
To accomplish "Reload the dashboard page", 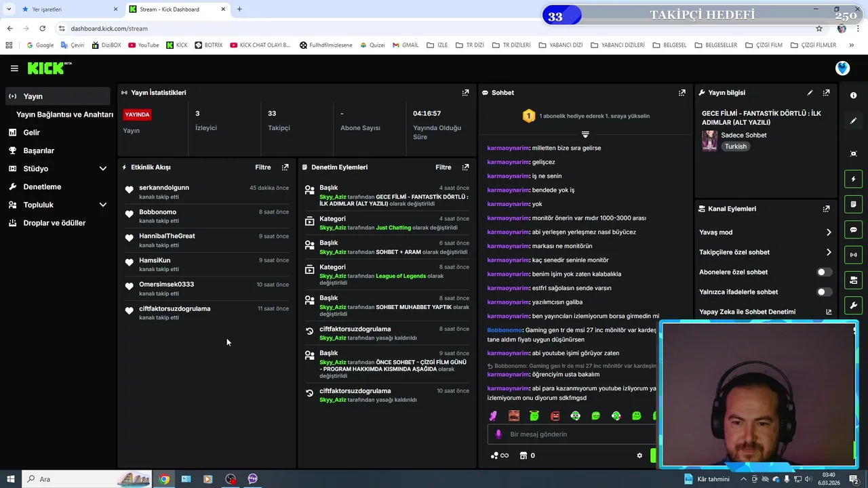I will point(42,28).
